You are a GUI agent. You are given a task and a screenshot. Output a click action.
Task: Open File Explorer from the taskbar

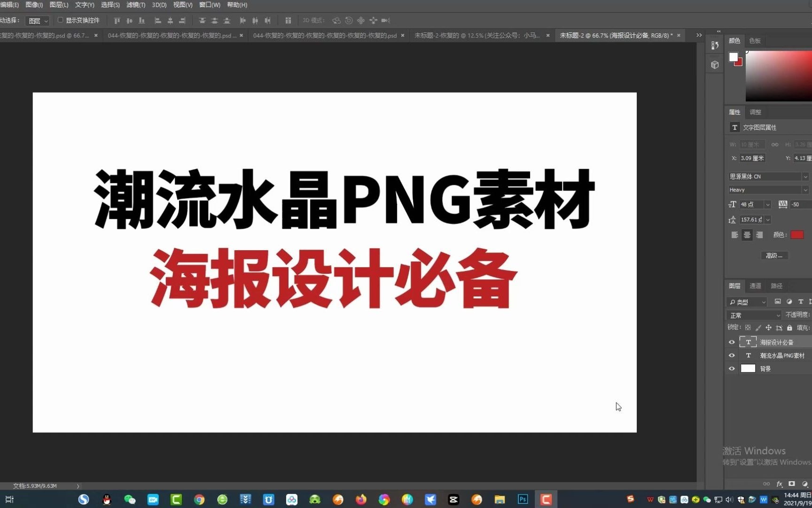(x=500, y=500)
